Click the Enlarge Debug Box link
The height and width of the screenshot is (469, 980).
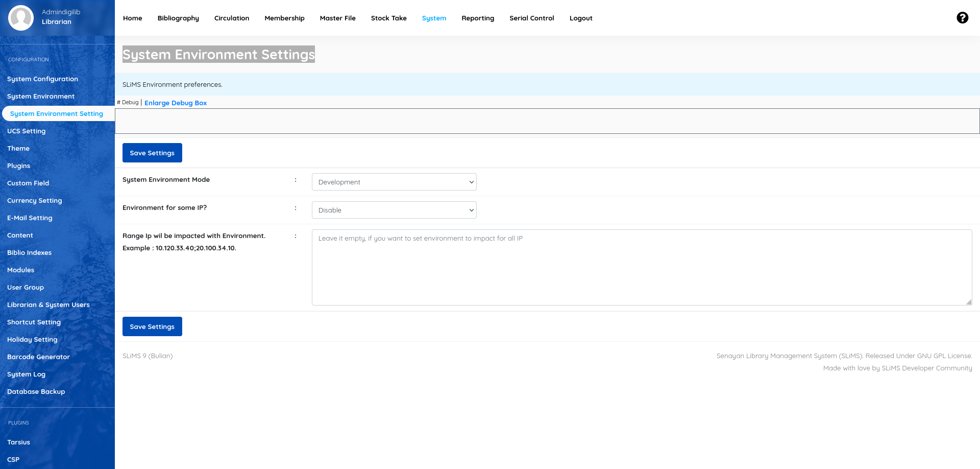[x=176, y=103]
